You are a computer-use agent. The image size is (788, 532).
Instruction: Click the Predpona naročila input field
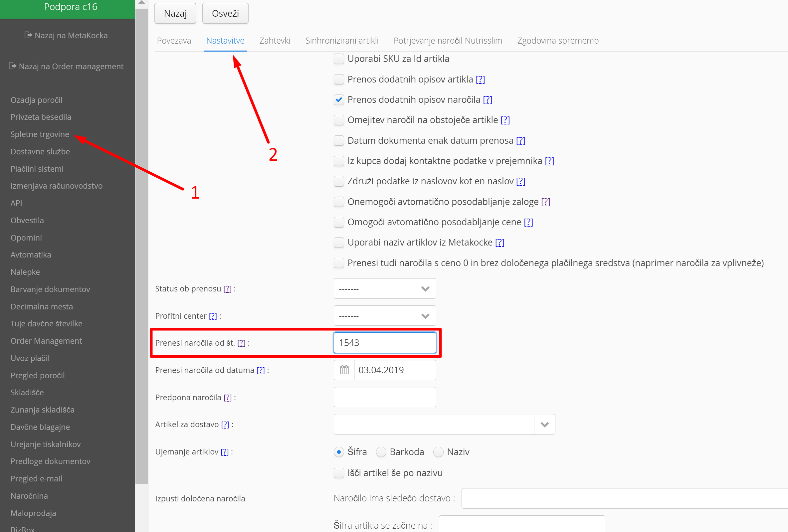click(384, 397)
